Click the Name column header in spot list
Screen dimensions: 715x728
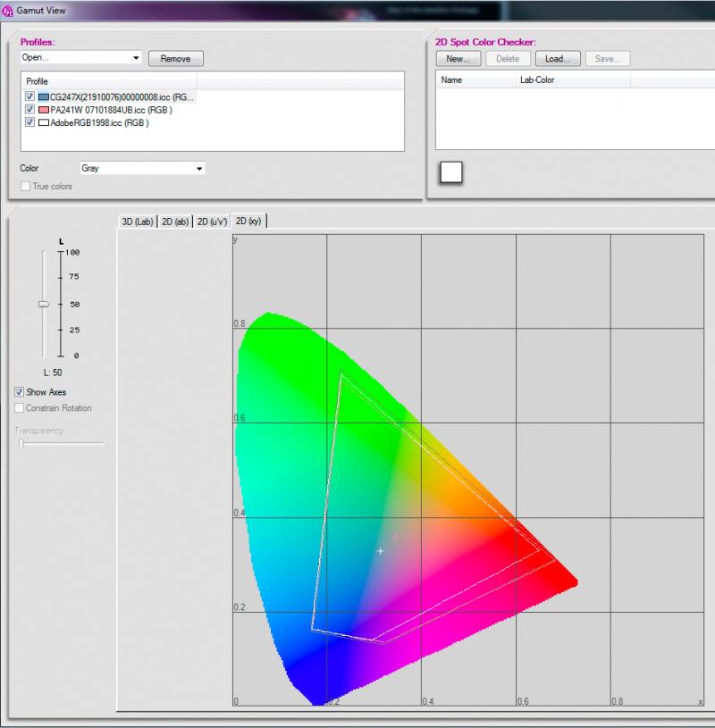[x=475, y=79]
